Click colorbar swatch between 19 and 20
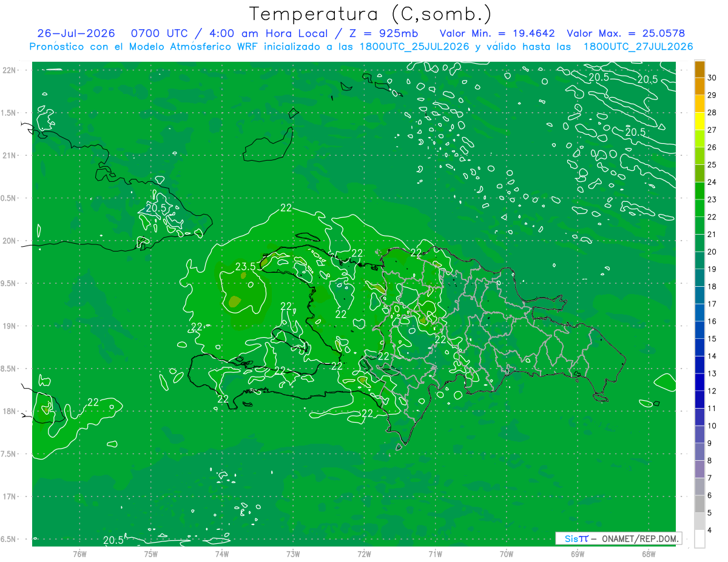The image size is (728, 562). pyautogui.click(x=699, y=260)
